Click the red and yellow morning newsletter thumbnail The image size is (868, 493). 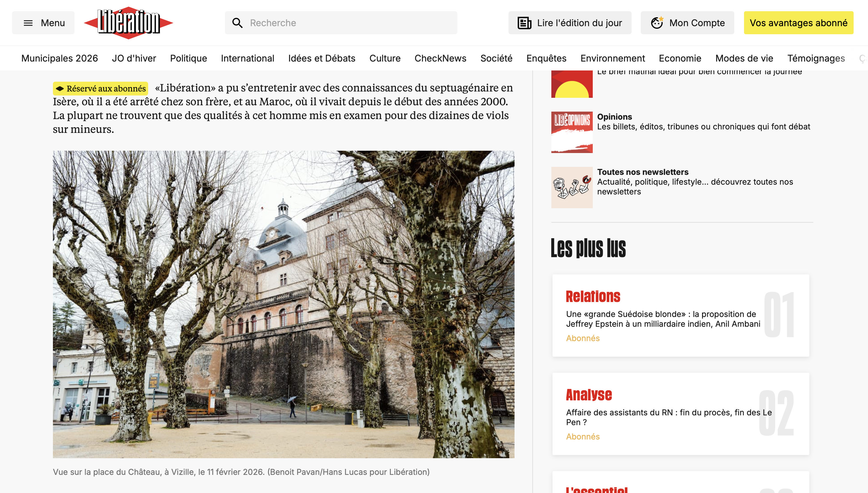pos(572,84)
